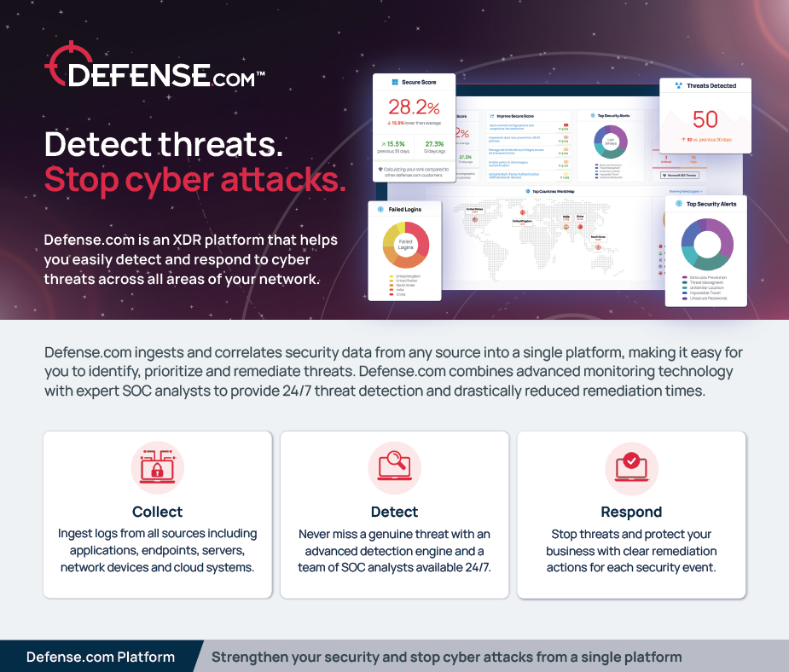Click the 'Activate Multi-Factor Authentication' recommendation link
The width and height of the screenshot is (789, 672).
514,176
